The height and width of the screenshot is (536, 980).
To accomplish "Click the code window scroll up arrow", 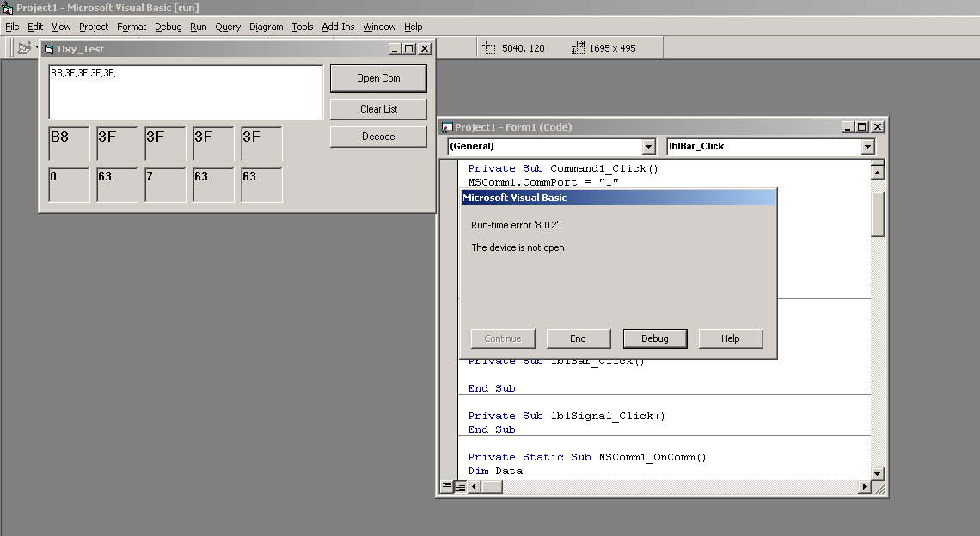I will point(878,172).
